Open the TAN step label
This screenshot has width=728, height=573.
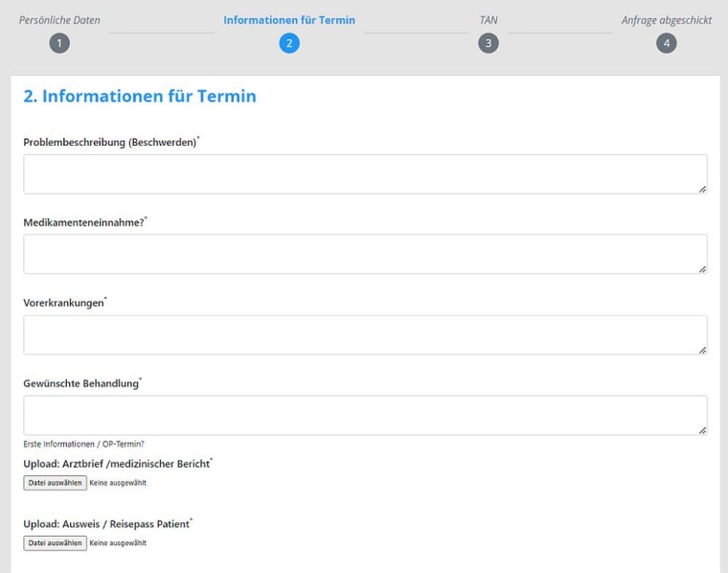point(489,20)
